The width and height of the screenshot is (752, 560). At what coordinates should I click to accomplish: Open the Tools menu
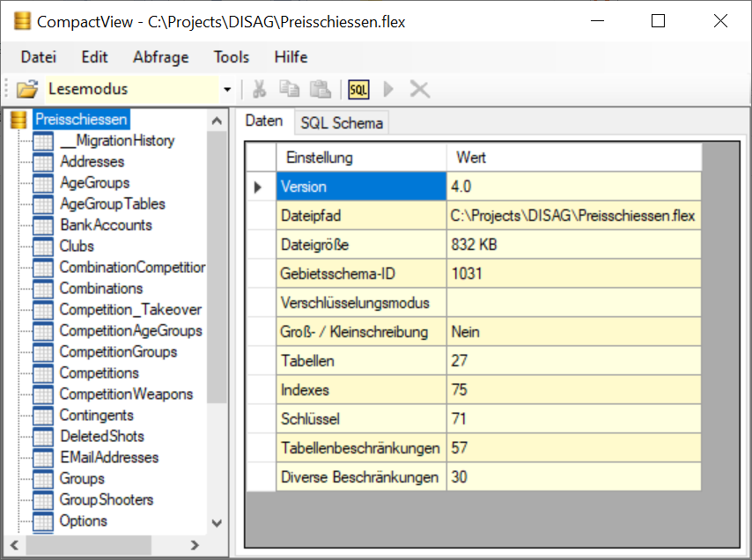231,57
